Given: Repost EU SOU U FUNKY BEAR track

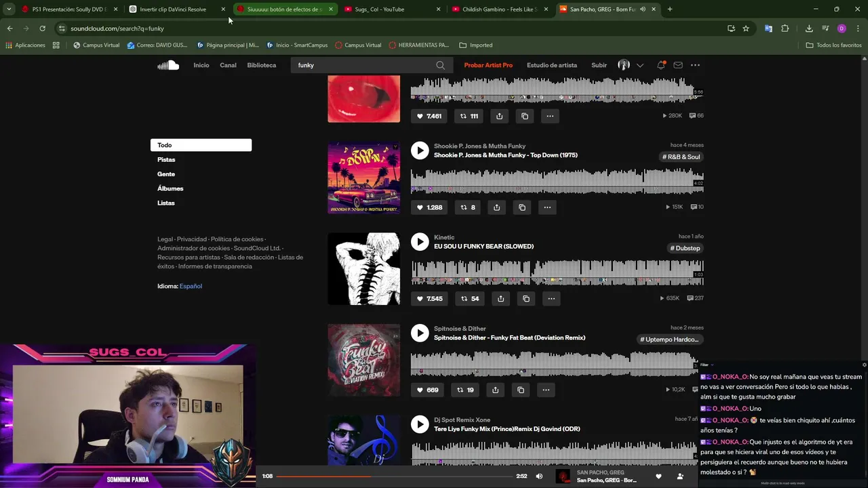Looking at the screenshot, I should point(469,298).
